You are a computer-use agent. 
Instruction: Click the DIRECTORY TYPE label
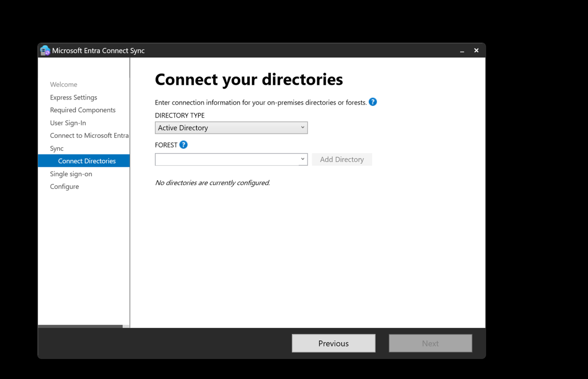[180, 115]
